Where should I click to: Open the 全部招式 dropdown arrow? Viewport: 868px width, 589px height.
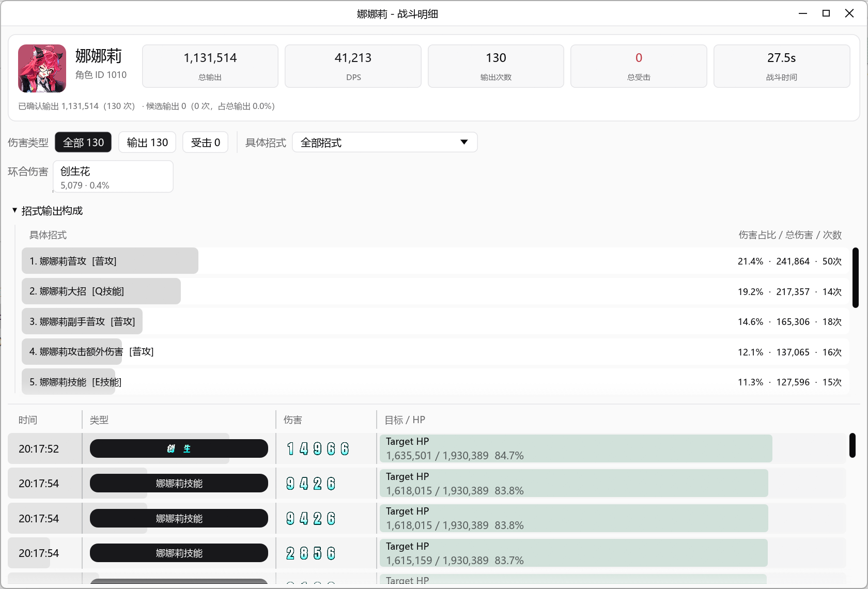(464, 142)
